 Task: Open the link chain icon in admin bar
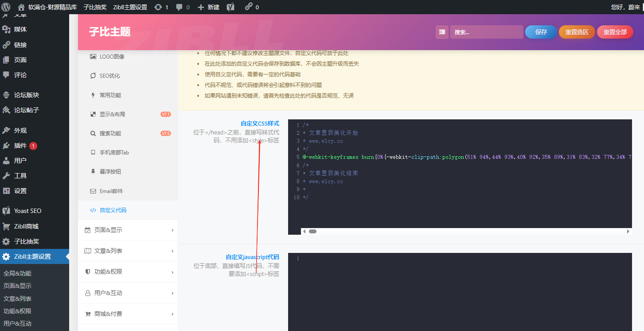(x=249, y=7)
